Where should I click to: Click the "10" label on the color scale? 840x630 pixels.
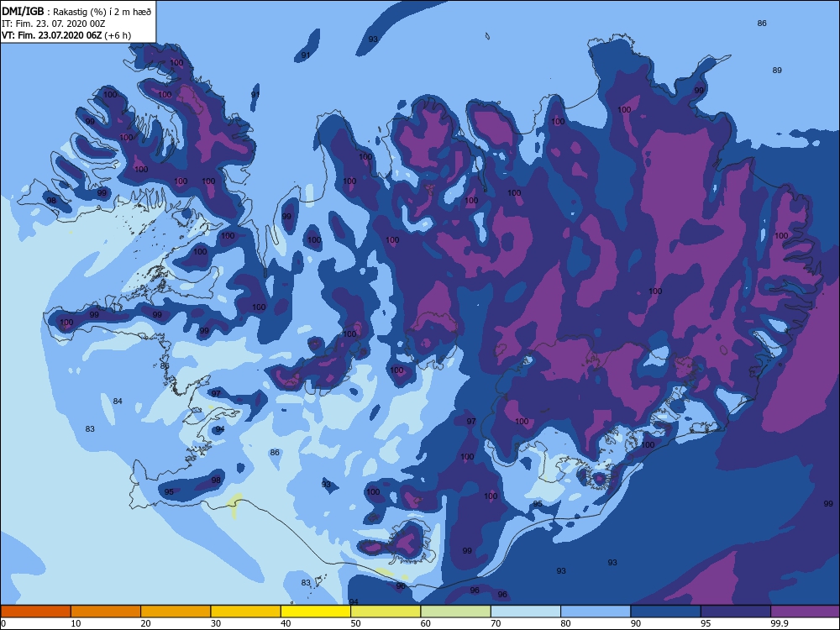[76, 623]
